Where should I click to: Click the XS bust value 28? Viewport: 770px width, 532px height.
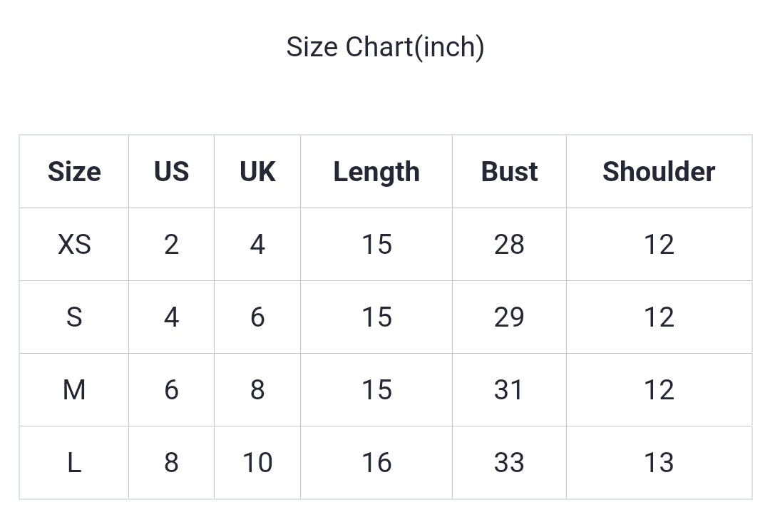click(509, 244)
